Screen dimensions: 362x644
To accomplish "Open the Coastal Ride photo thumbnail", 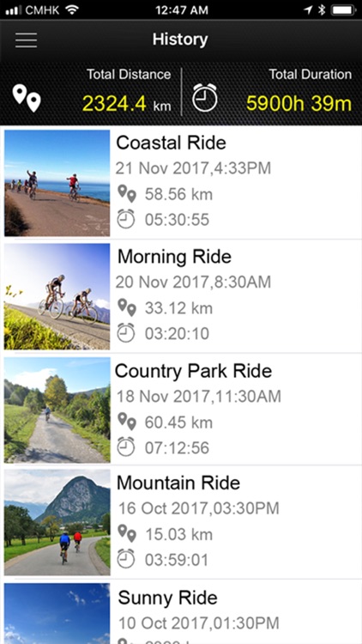I will coord(57,183).
